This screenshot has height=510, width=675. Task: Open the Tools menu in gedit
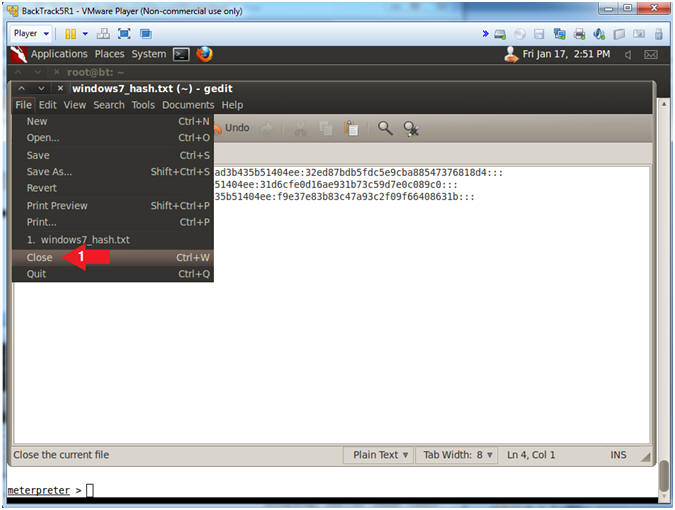click(x=143, y=105)
